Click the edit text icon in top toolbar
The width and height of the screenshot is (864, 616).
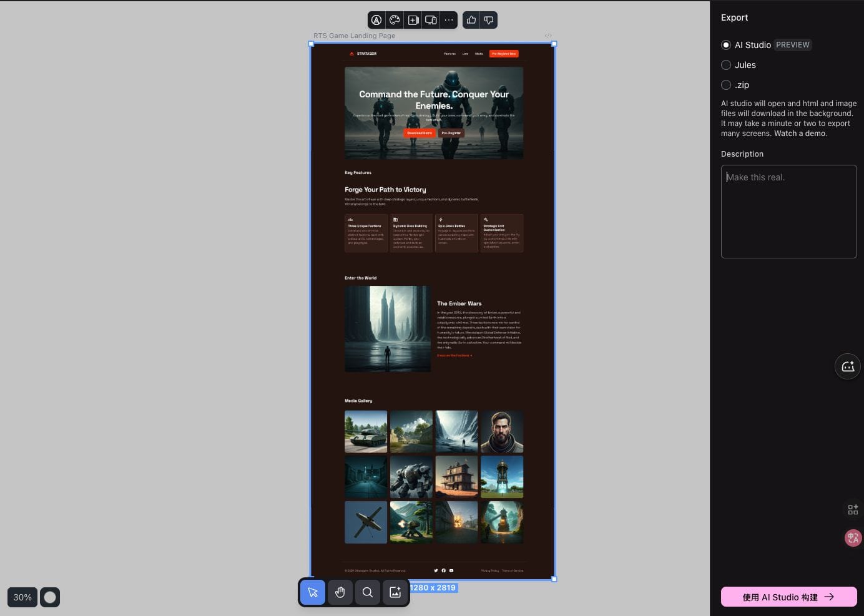(376, 20)
